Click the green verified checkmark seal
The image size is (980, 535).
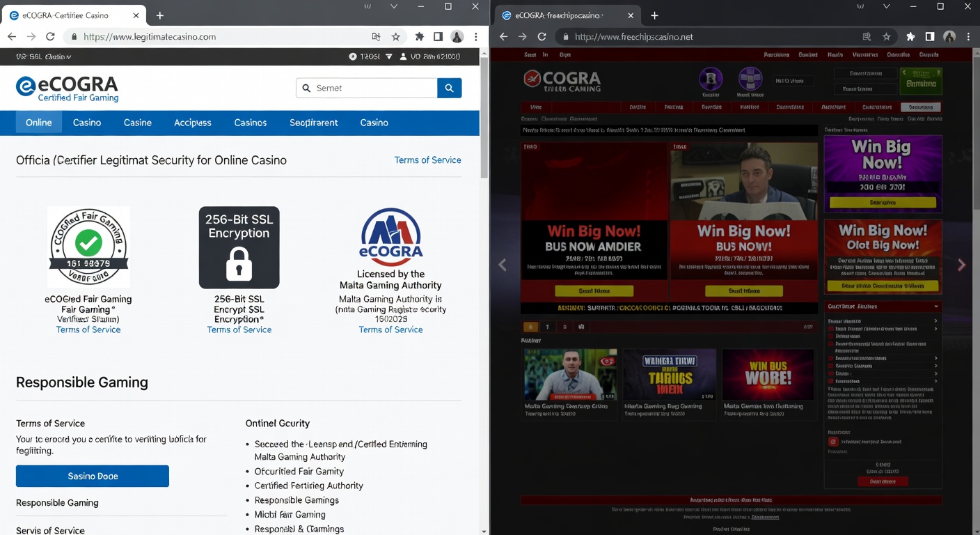[x=88, y=243]
